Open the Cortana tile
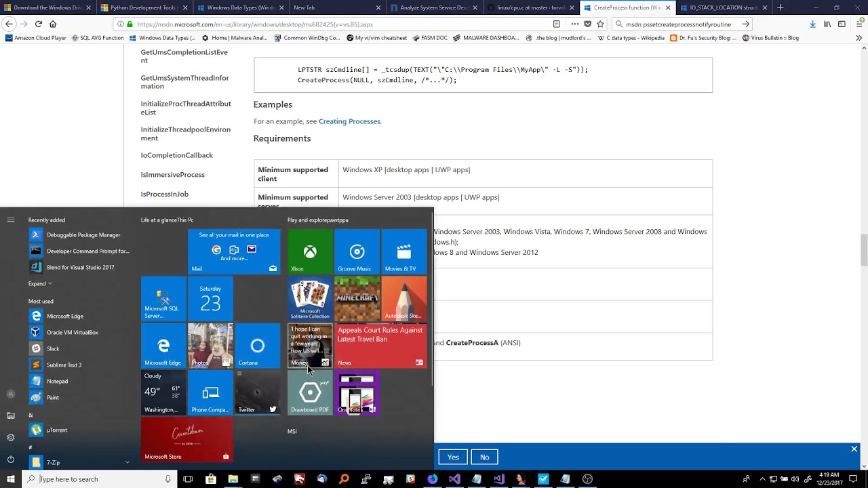868x488 pixels. click(257, 345)
